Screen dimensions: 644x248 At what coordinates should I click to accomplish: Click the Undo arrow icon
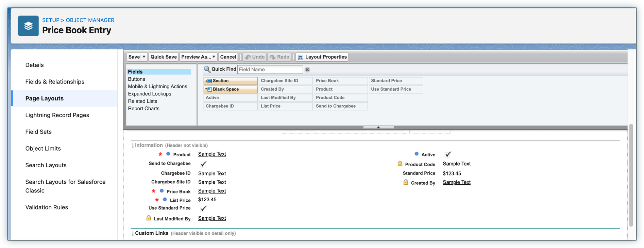248,57
